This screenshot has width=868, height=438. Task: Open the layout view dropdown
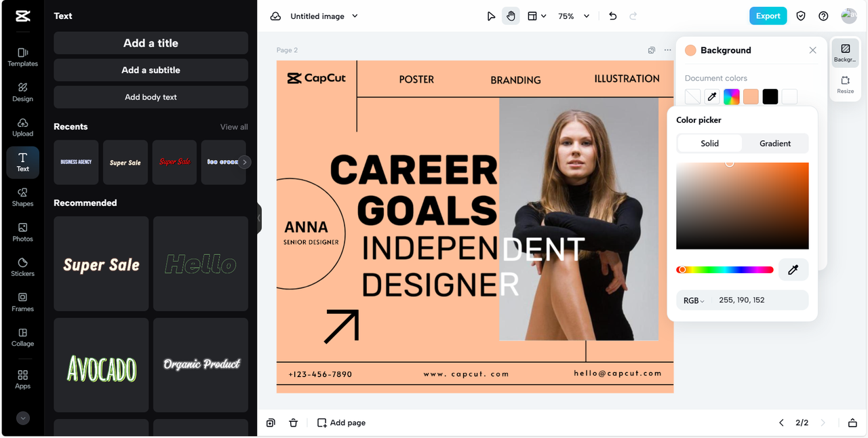536,16
